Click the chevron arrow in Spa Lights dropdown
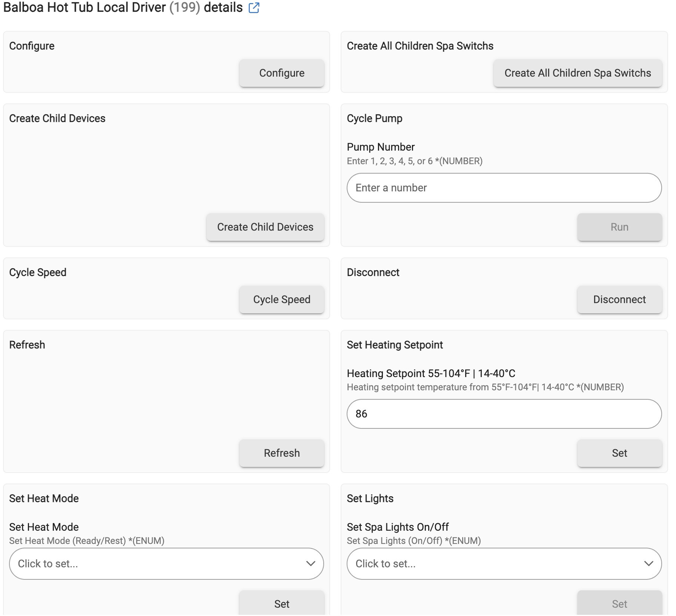Screen dimensions: 676x616 coord(648,564)
